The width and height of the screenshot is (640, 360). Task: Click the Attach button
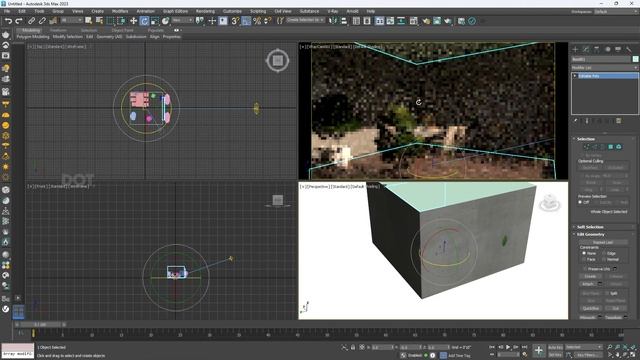click(x=588, y=284)
